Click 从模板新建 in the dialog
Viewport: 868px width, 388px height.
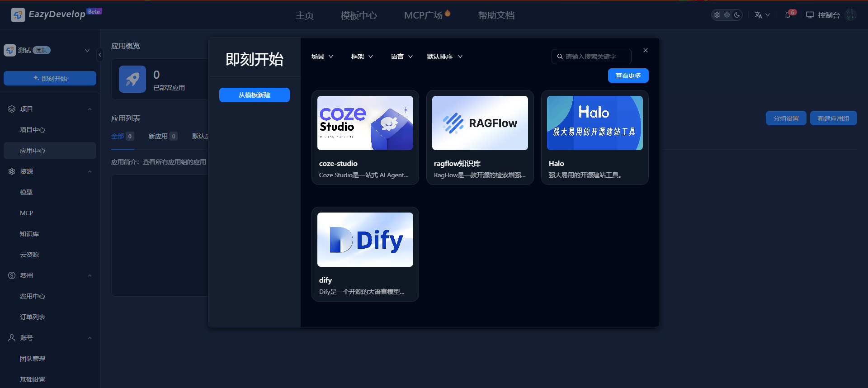point(255,95)
